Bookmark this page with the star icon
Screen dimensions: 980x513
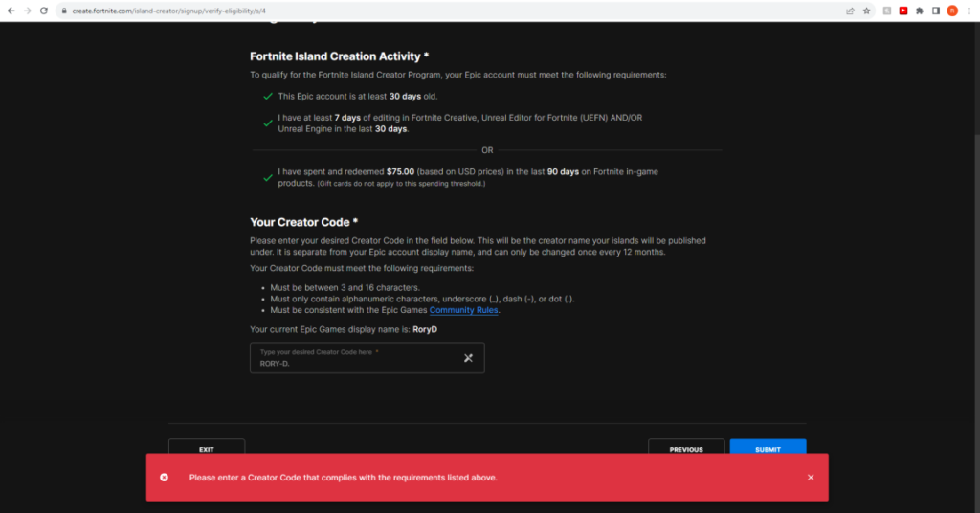(x=866, y=11)
